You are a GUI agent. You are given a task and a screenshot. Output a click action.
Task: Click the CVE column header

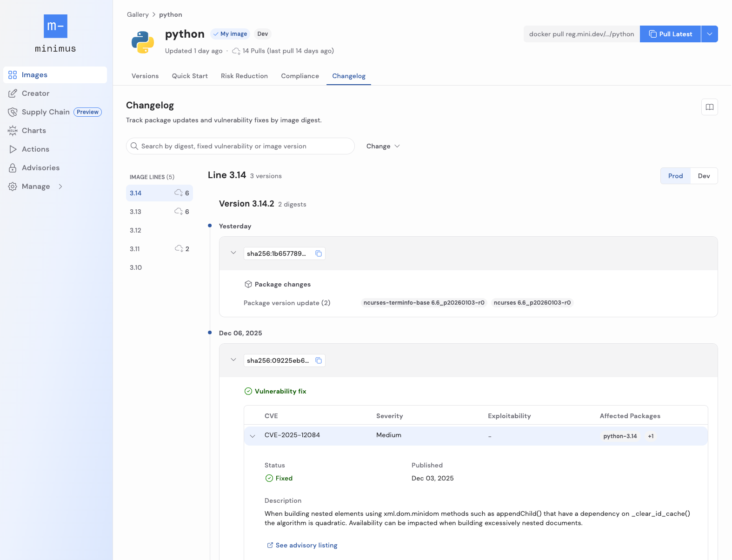point(271,416)
